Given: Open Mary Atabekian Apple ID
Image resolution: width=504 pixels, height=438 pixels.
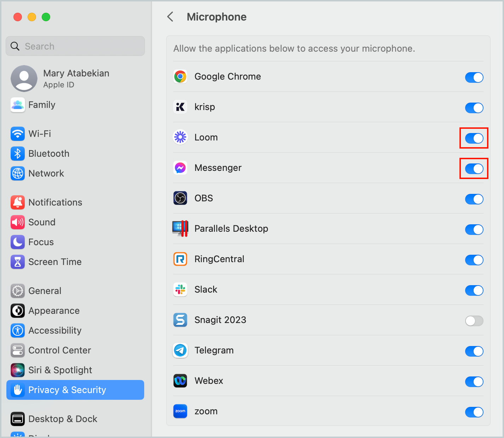Looking at the screenshot, I should tap(75, 79).
